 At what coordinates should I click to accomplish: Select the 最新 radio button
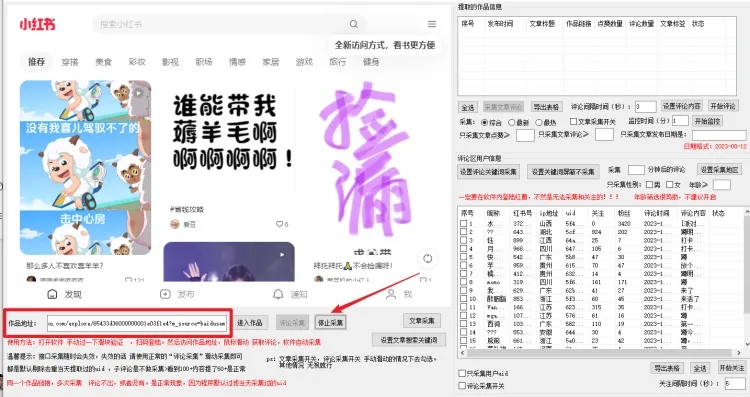tap(512, 122)
